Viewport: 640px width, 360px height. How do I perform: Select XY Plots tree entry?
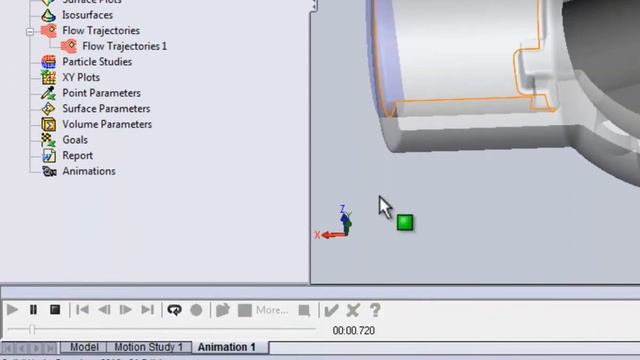tap(81, 77)
